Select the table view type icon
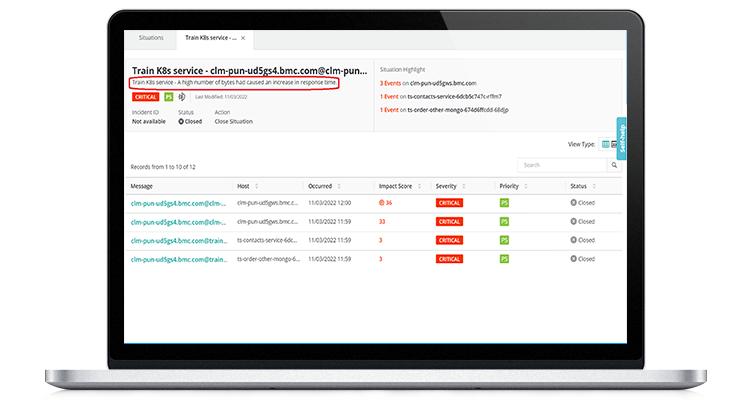 [606, 144]
